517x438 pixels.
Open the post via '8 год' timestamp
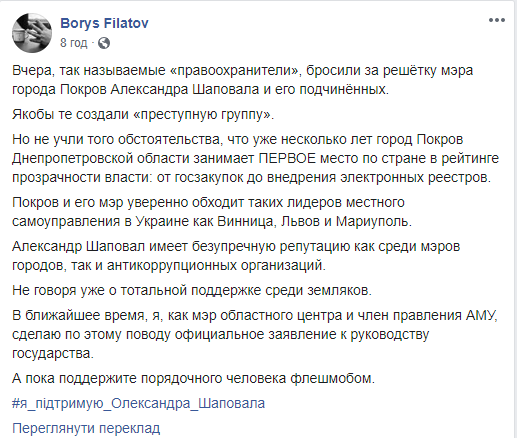point(73,43)
